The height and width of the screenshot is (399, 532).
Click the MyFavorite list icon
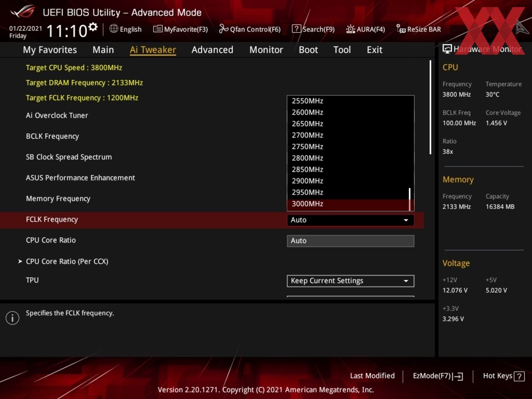coord(158,29)
